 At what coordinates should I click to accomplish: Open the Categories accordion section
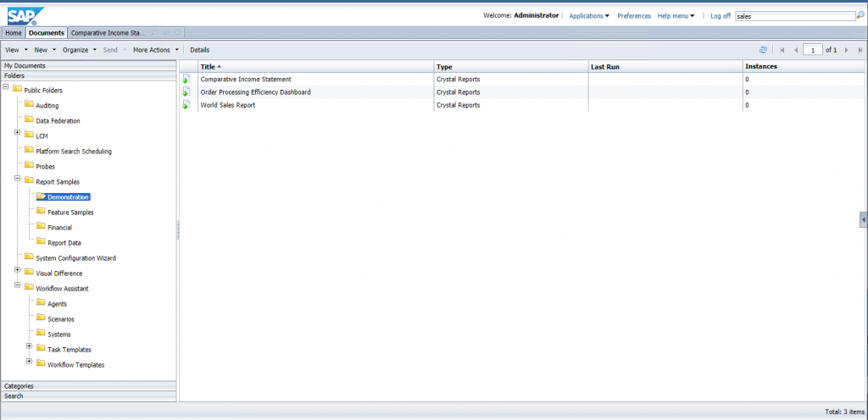click(x=88, y=386)
